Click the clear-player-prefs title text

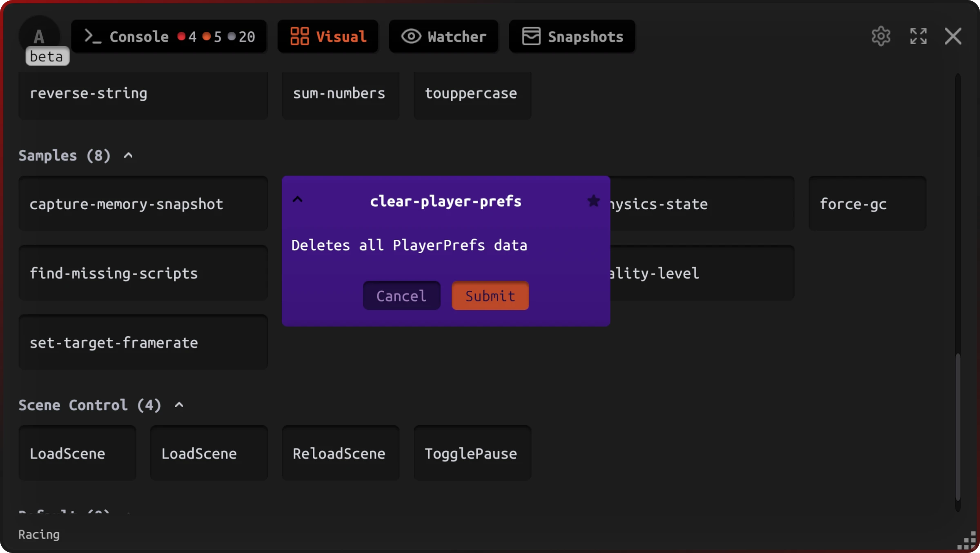445,201
